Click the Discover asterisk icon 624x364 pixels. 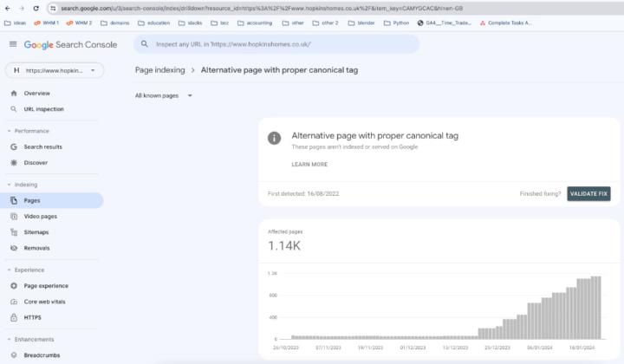[x=14, y=163]
